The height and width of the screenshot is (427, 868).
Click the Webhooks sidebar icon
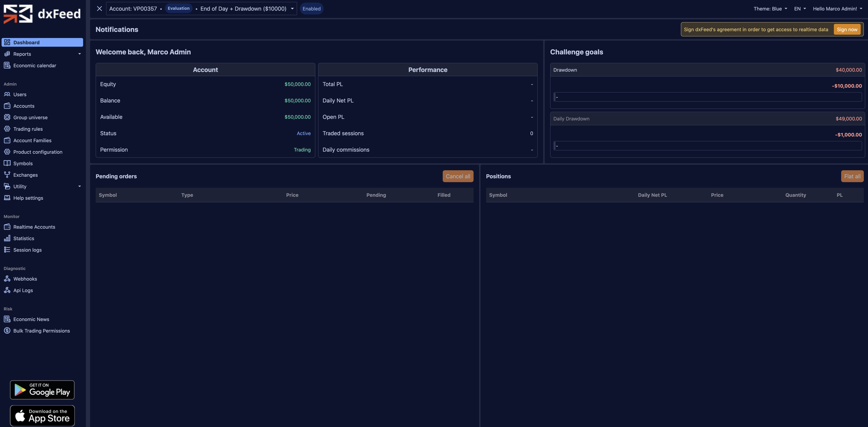(7, 279)
